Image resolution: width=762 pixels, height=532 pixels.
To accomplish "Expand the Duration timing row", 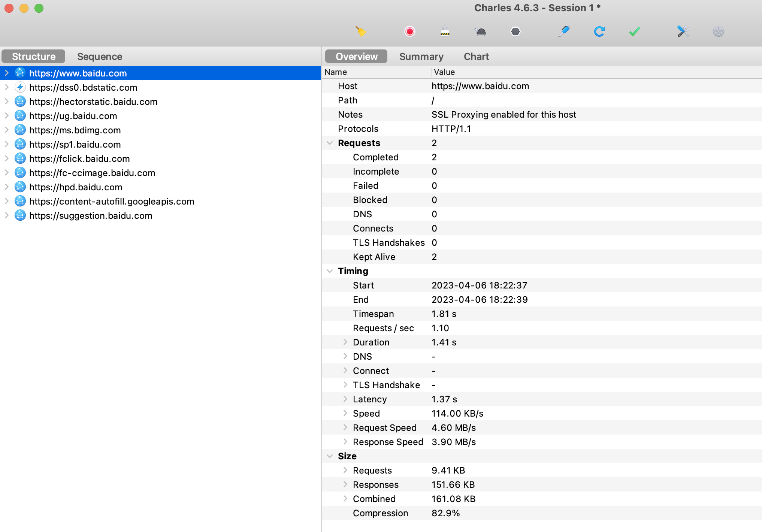I will click(345, 342).
